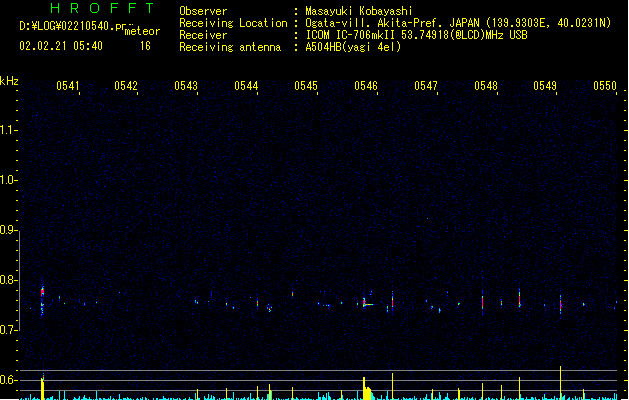Viewport: 629px width, 400px height.
Task: Click the 'Observer' field label
Action: [203, 11]
